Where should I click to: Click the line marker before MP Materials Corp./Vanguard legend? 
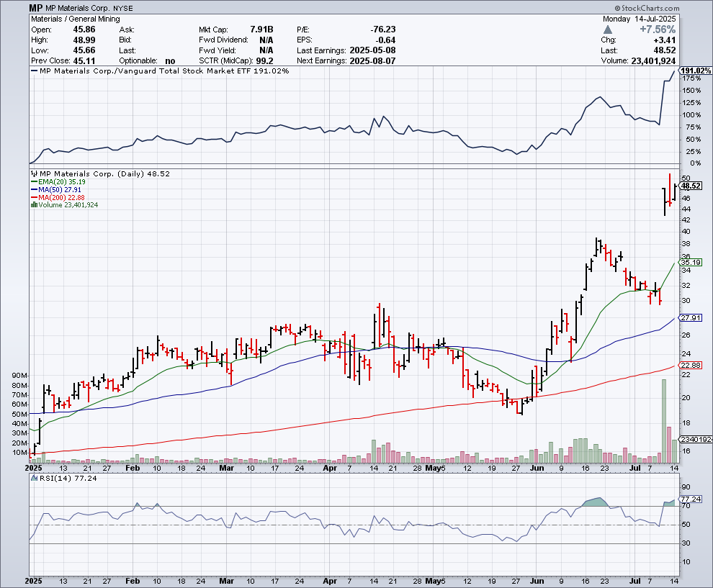click(34, 71)
